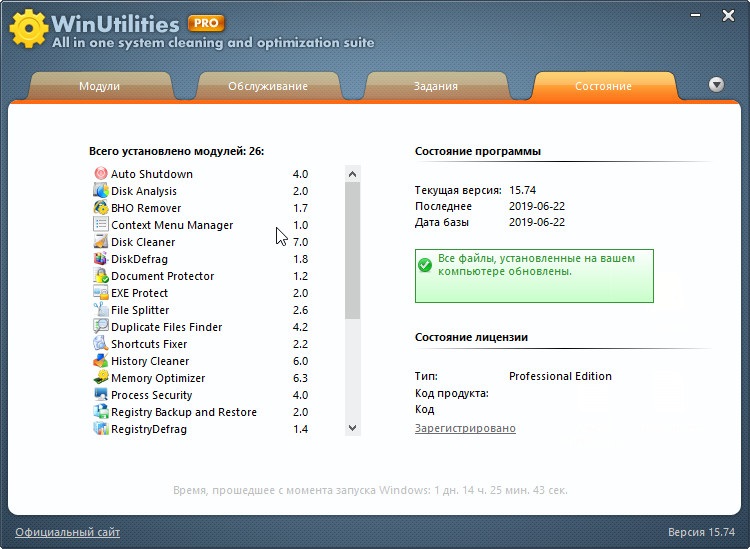This screenshot has height=549, width=750.
Task: Switch to the Модули tab
Action: (99, 86)
